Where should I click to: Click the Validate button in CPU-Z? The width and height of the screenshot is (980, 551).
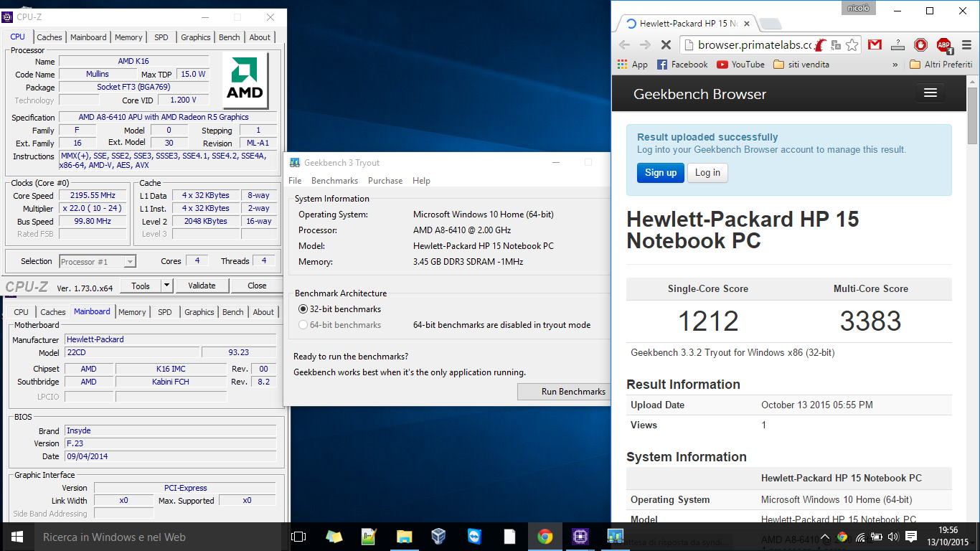pyautogui.click(x=202, y=286)
